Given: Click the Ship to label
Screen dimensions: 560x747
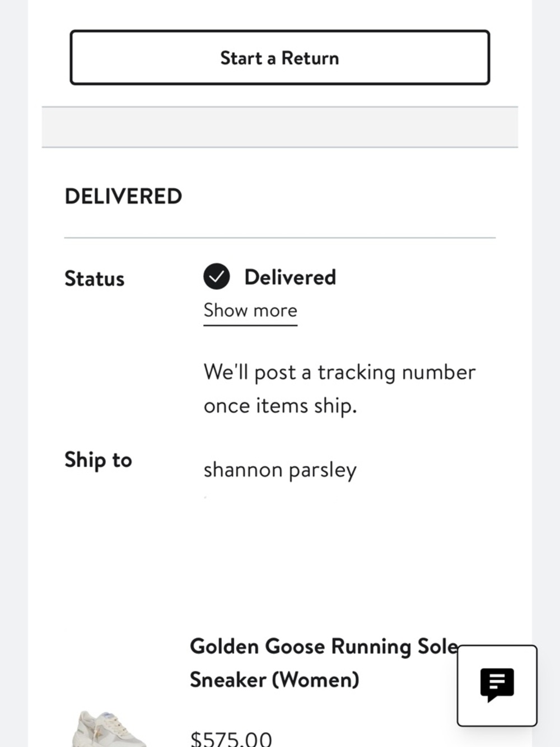Looking at the screenshot, I should pyautogui.click(x=98, y=460).
